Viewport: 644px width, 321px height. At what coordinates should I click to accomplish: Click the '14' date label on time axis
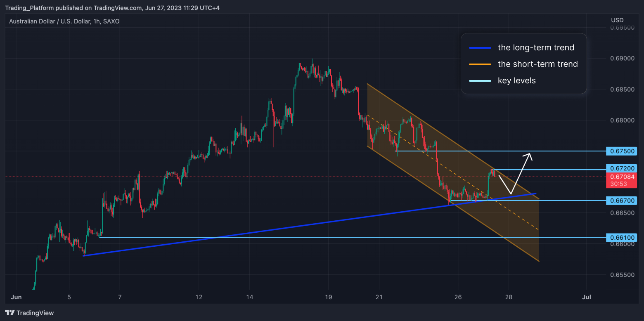(249, 297)
